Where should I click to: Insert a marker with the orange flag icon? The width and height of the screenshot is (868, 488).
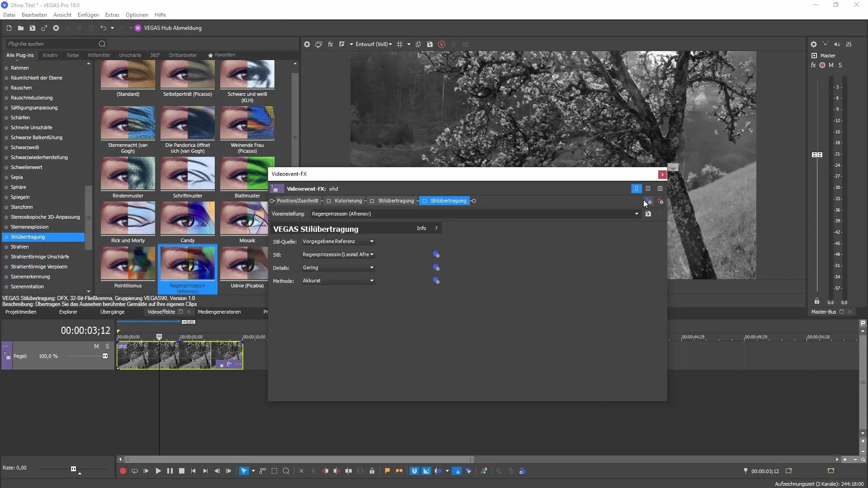click(387, 471)
